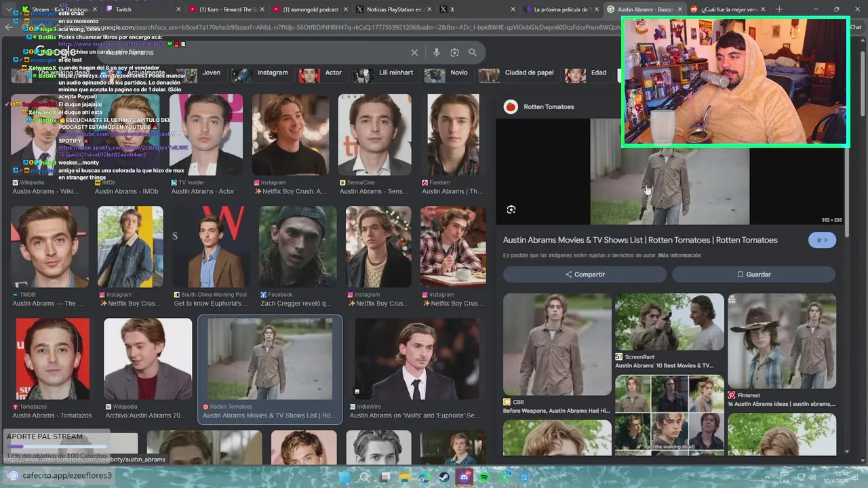Click the Ir button to visit Rotten Tomatoes
Viewport: 868px width, 488px height.
pos(822,240)
